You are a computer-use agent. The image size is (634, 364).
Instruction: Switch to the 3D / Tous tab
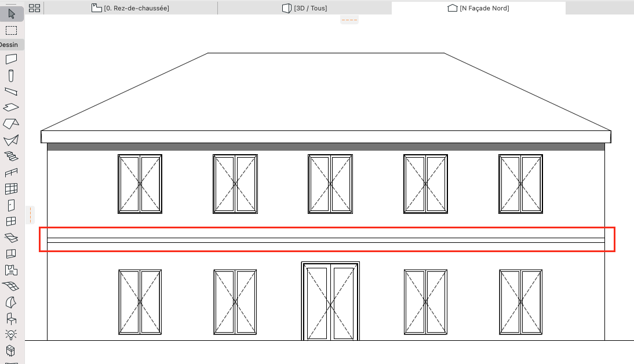[305, 8]
